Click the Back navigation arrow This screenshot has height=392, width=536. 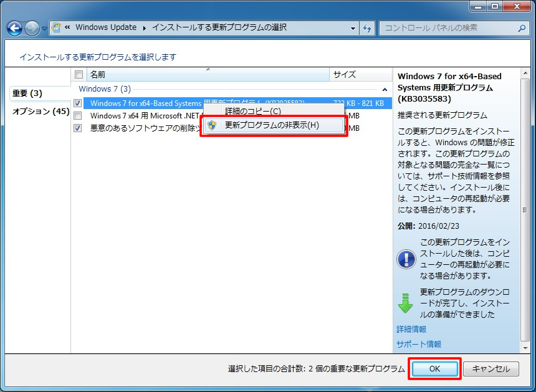tap(15, 29)
